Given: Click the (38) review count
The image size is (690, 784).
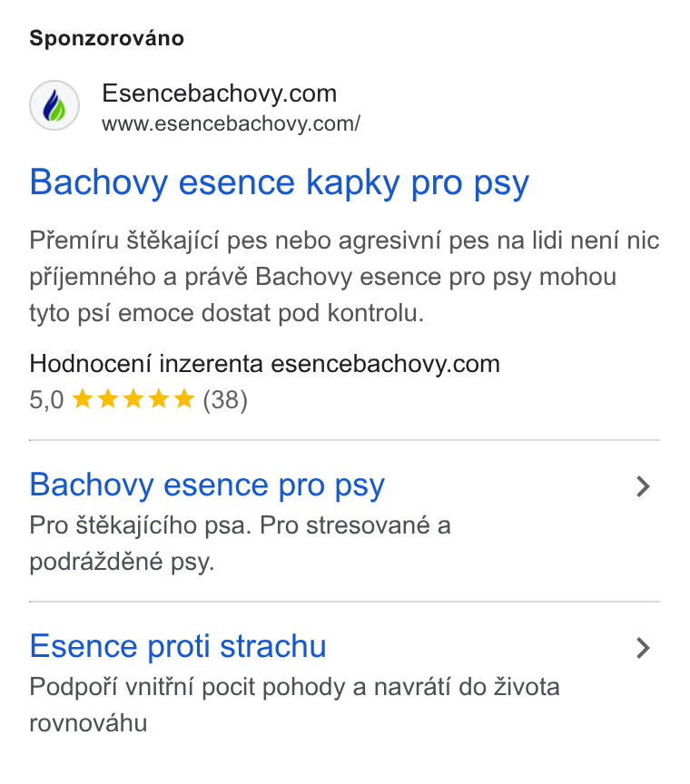Looking at the screenshot, I should [x=225, y=400].
